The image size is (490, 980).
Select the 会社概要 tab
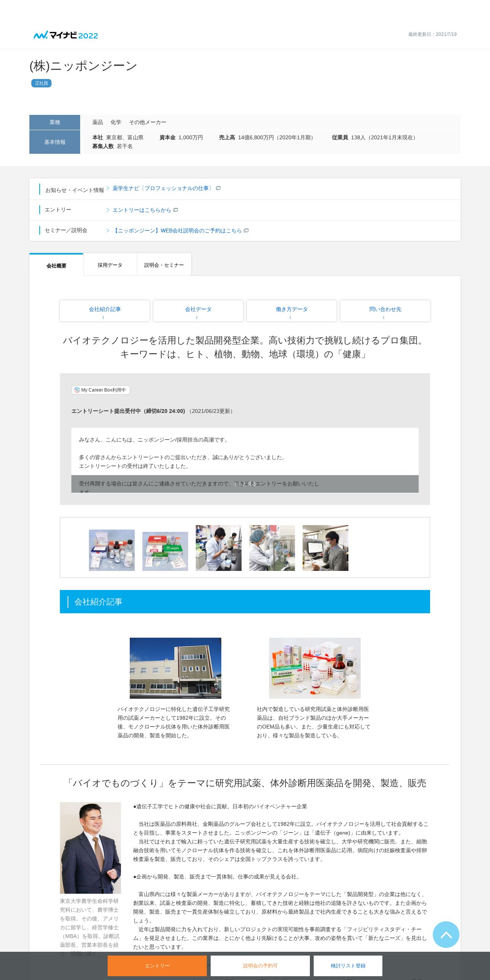56,265
